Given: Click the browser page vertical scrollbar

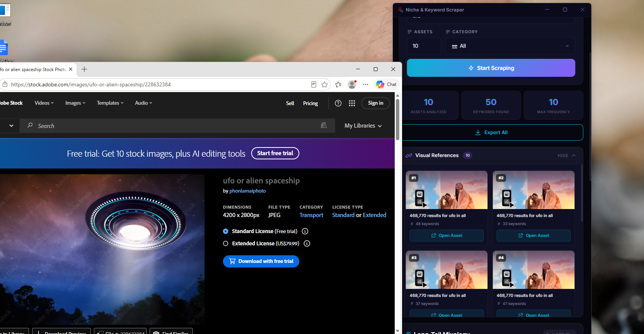Looking at the screenshot, I should pos(397,120).
